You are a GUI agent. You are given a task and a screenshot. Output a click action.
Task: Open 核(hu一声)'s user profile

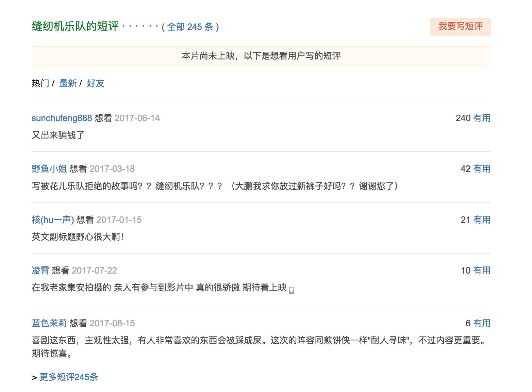[x=53, y=220]
